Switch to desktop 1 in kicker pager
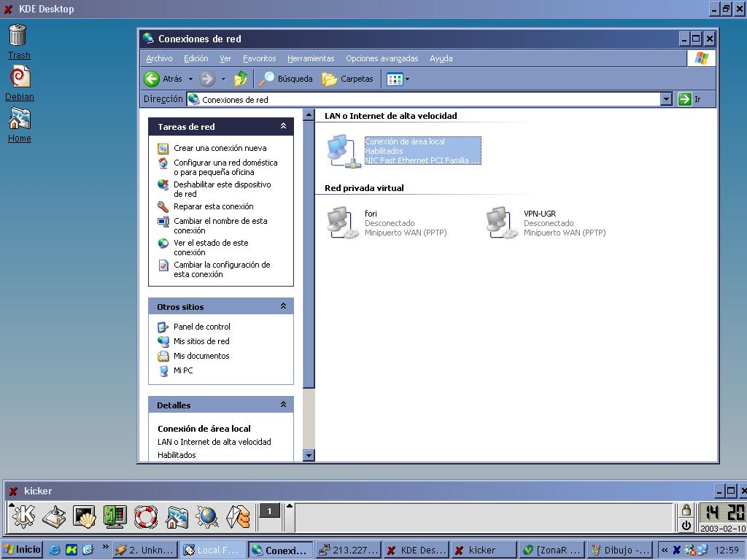This screenshot has width=747, height=560. (x=269, y=511)
